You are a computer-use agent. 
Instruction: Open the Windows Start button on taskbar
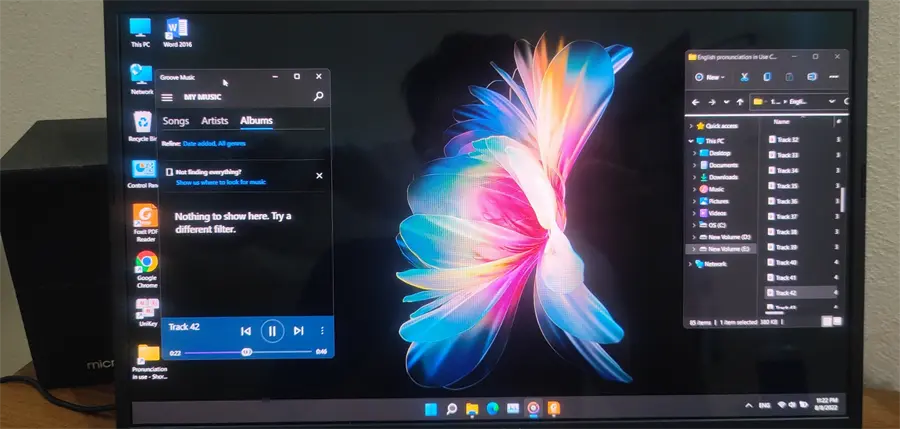pyautogui.click(x=430, y=409)
